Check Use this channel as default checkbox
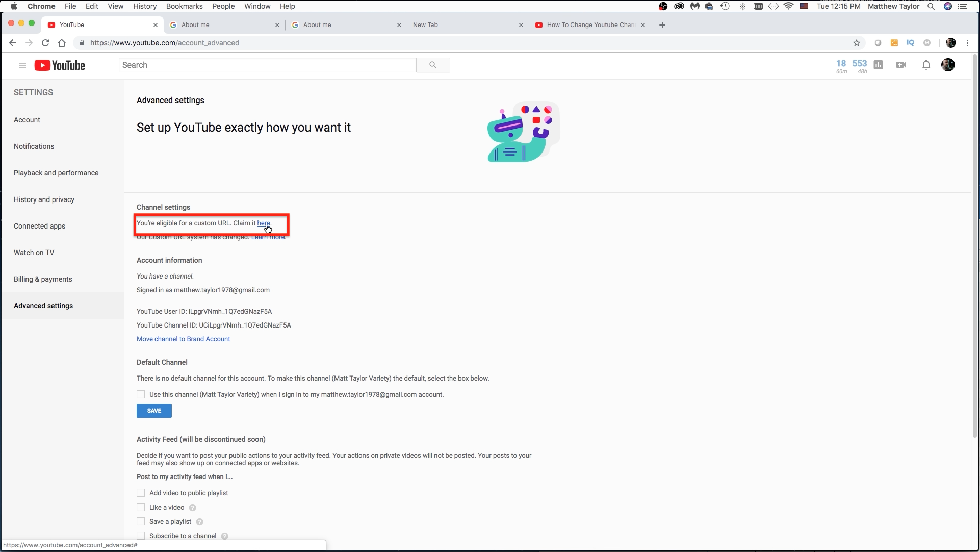Image resolution: width=980 pixels, height=552 pixels. 141,394
